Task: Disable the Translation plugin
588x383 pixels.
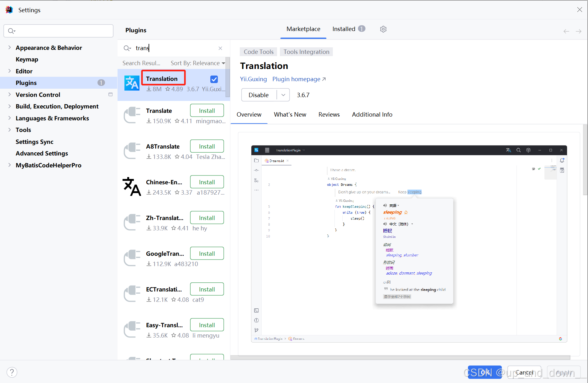Action: (259, 95)
